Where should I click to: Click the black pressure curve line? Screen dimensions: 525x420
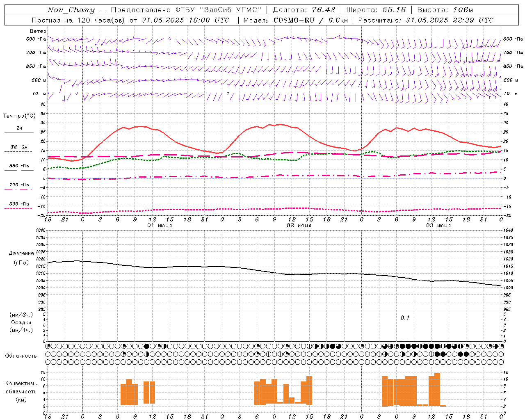tap(275, 272)
